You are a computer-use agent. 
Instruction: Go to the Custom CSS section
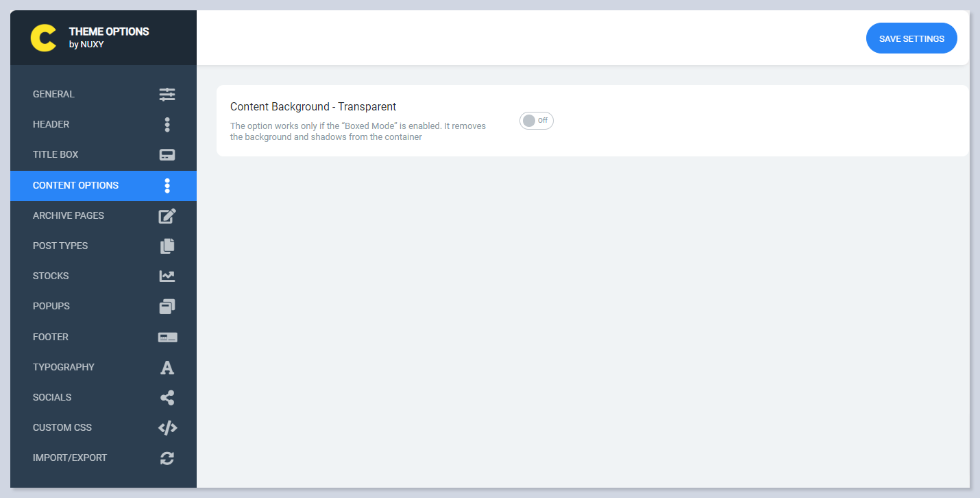click(x=62, y=428)
